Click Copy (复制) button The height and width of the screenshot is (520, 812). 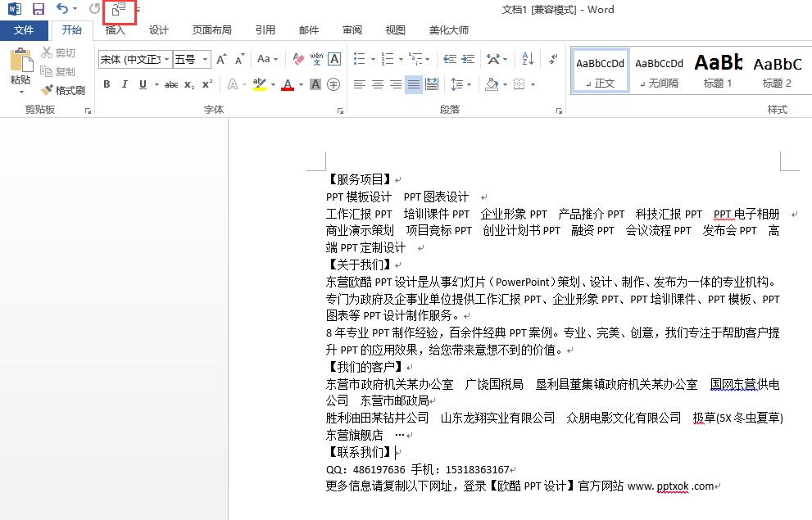pyautogui.click(x=58, y=71)
